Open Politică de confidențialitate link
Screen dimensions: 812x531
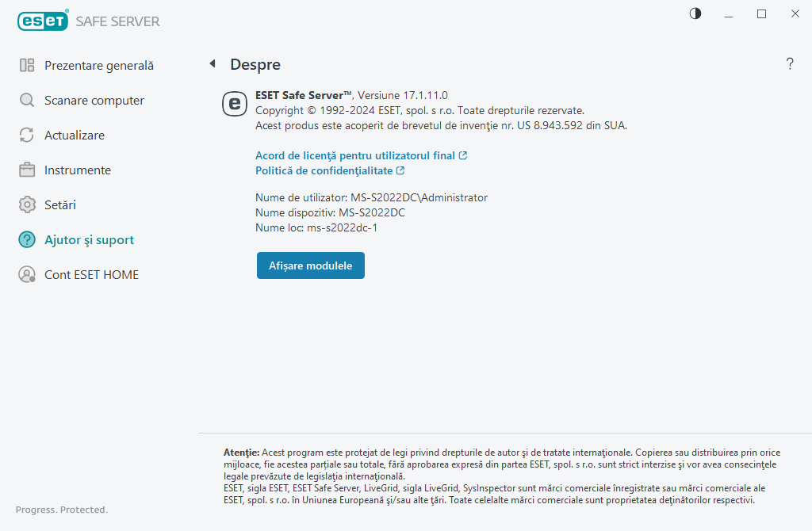pos(324,170)
